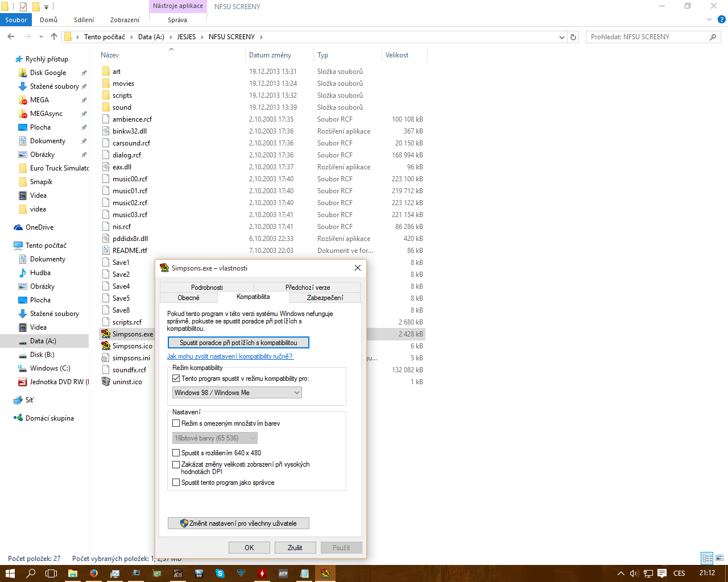Enable run as administrator checkbox
Viewport: 728px width, 582px height.
(x=176, y=483)
